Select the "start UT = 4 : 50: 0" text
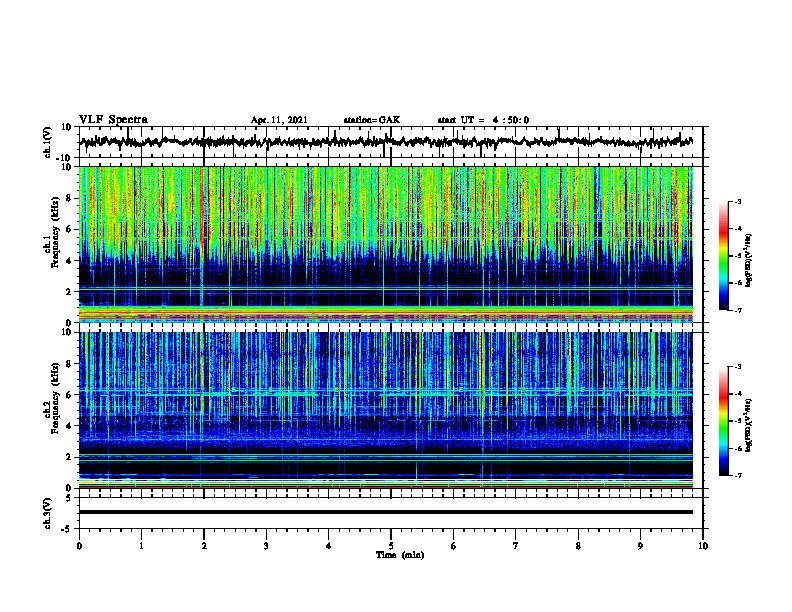792x612 pixels. click(x=483, y=120)
